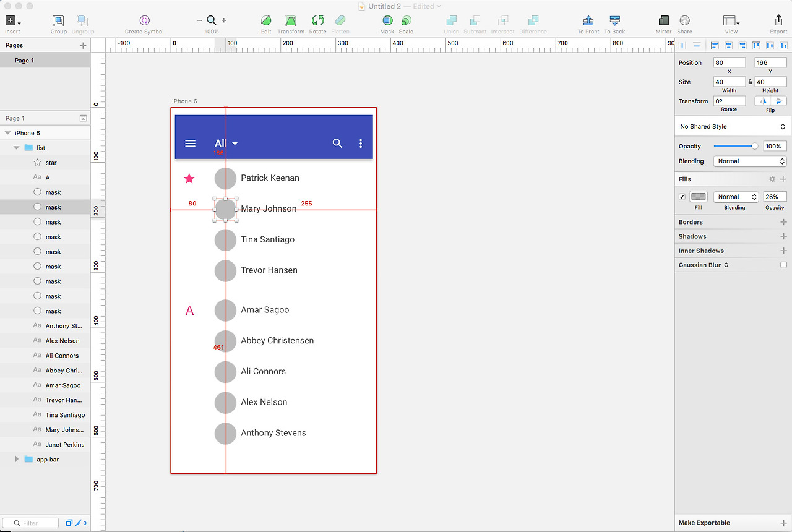
Task: Select Page 1 in the Pages list
Action: click(x=45, y=61)
